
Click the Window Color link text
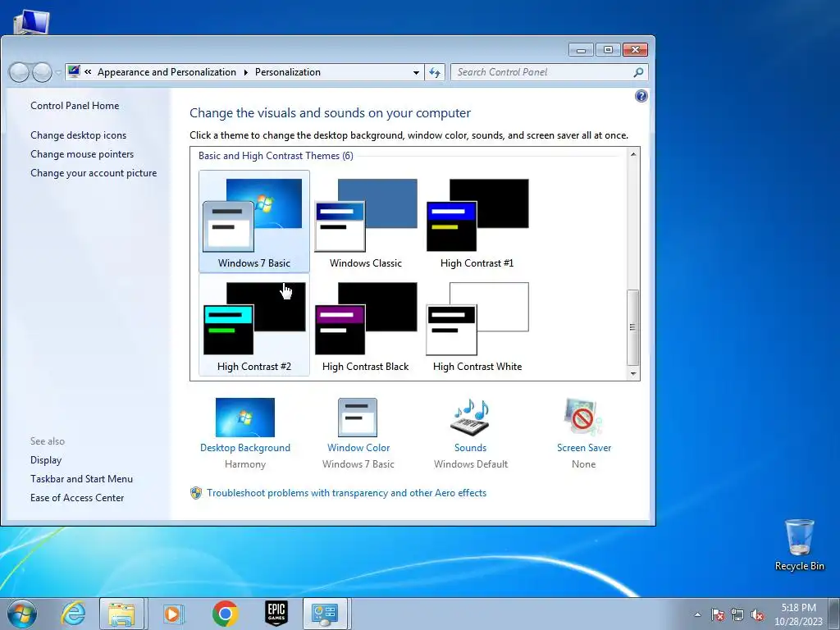(358, 448)
